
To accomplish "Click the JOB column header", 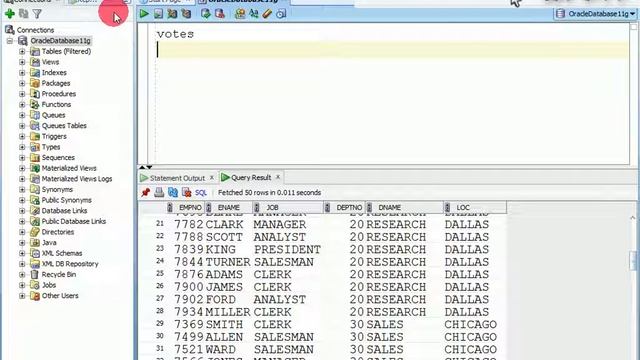I will (288, 207).
